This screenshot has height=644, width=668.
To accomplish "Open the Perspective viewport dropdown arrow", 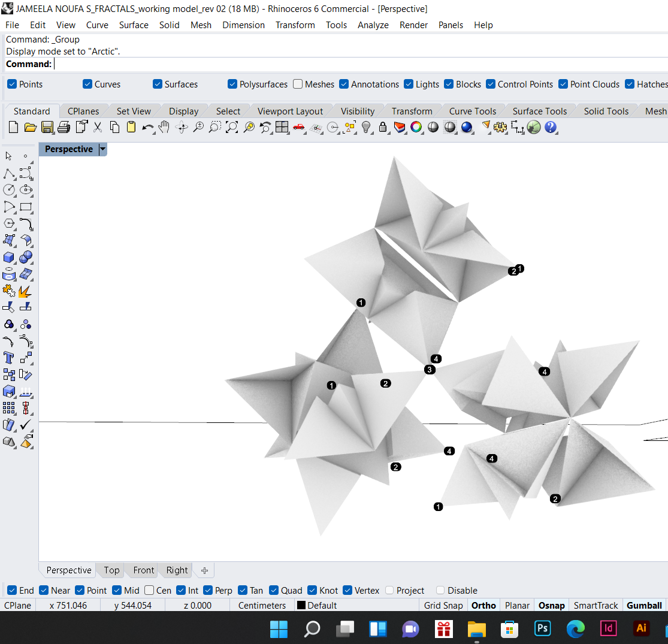I will (102, 149).
